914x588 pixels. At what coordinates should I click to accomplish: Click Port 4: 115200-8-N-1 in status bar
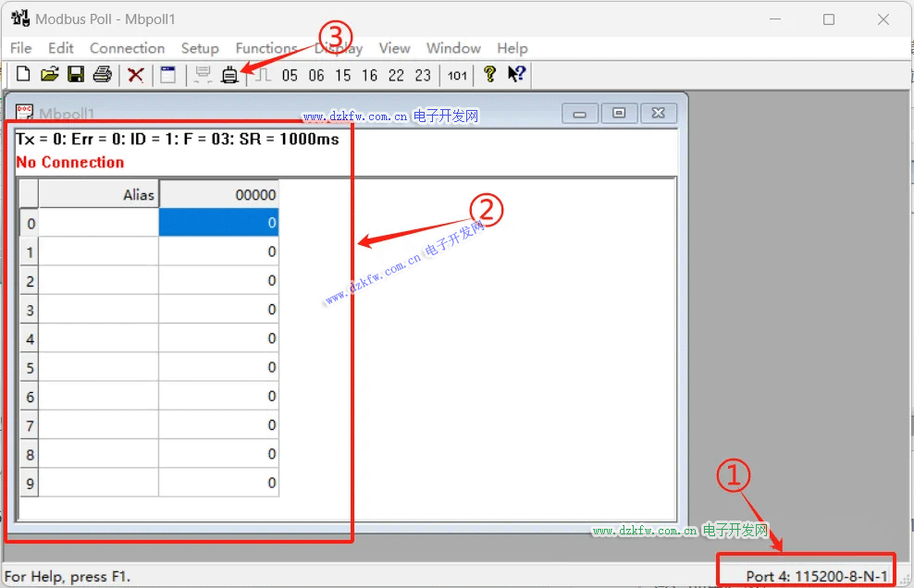click(x=817, y=576)
